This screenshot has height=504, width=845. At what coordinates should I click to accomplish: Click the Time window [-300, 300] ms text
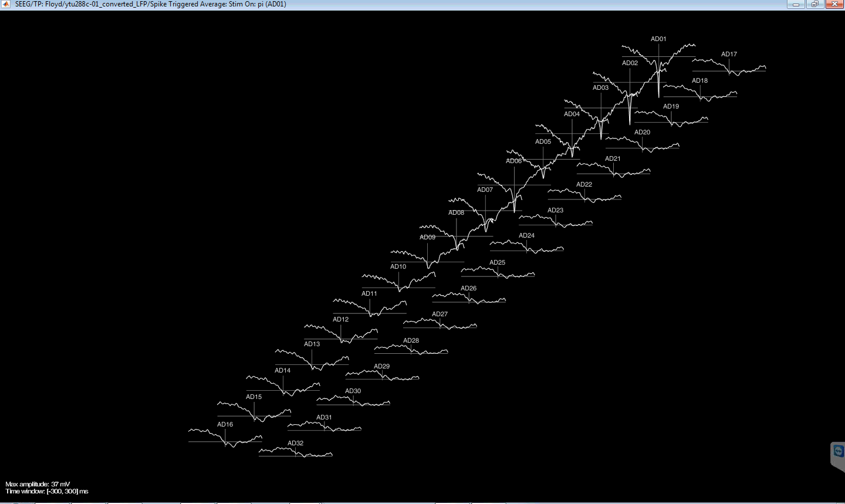[47, 492]
